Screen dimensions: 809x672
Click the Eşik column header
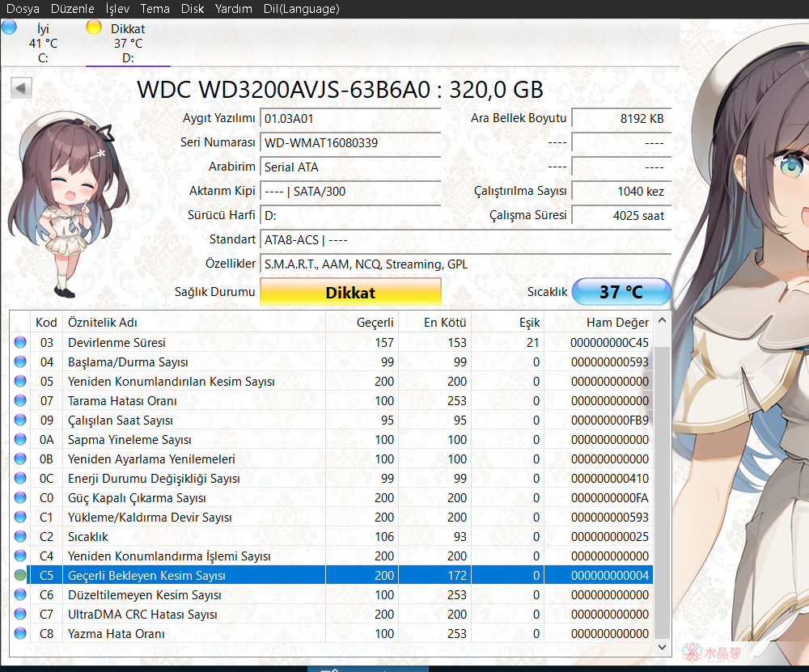[508, 323]
